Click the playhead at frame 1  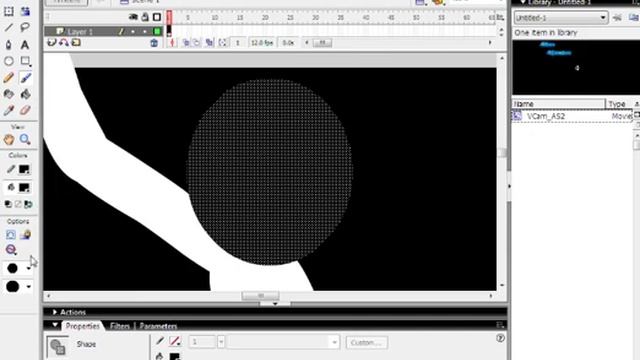point(169,17)
